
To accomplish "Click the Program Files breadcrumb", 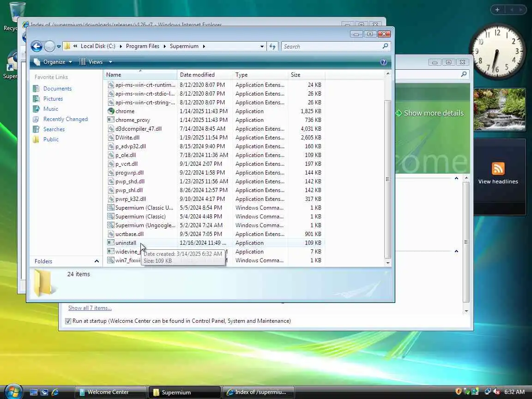I will (143, 46).
